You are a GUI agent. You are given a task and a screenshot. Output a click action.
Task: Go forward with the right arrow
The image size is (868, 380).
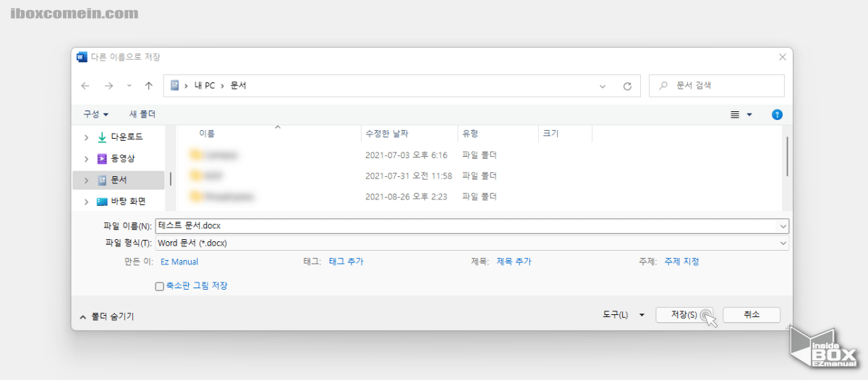(x=109, y=85)
